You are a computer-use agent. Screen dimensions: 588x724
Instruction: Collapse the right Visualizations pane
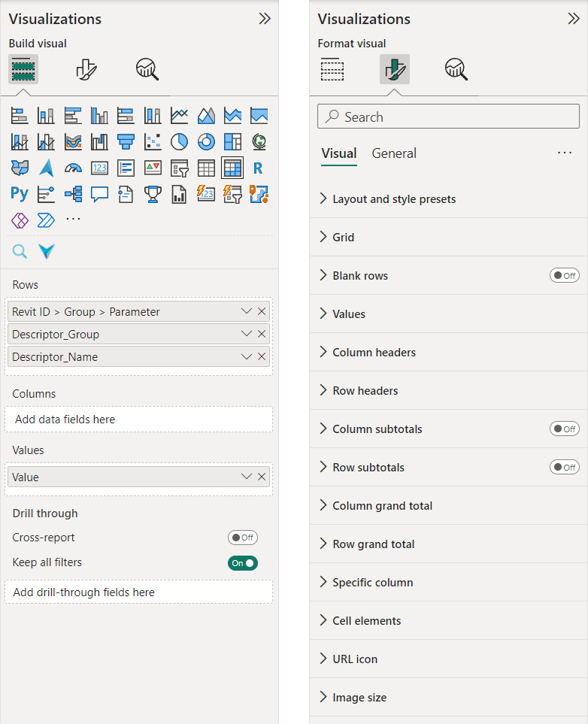coord(574,19)
